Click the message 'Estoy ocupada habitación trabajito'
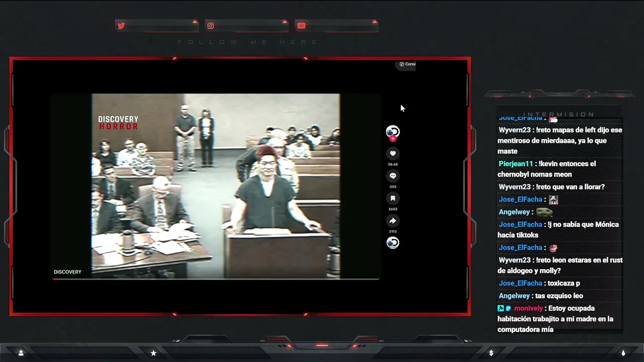The image size is (644, 362). 555,319
